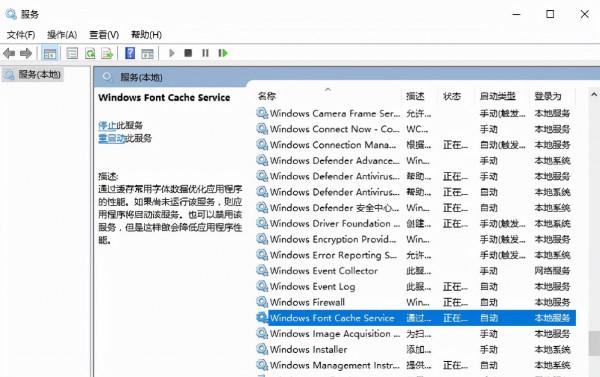The image size is (600, 377).
Task: Open the 查看(V) menu
Action: pyautogui.click(x=104, y=35)
